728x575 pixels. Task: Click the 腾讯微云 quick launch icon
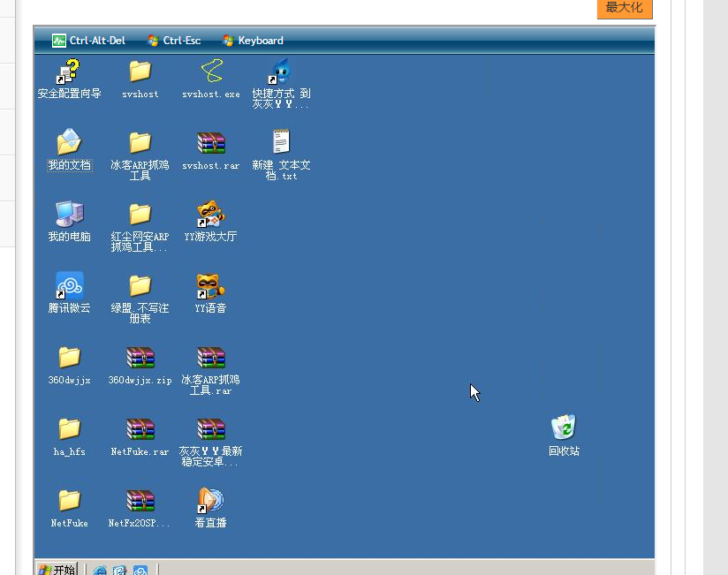point(140,571)
